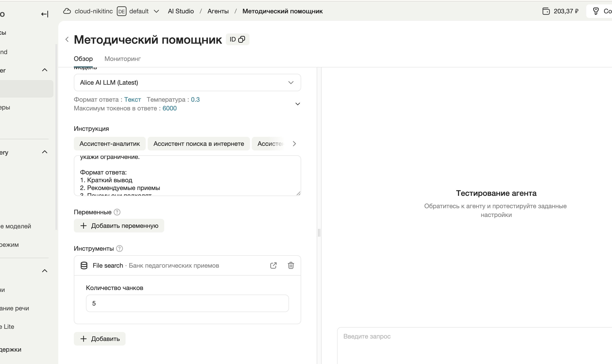This screenshot has width=612, height=364.
Task: Open the help icon next to Инструменты
Action: coord(119,249)
